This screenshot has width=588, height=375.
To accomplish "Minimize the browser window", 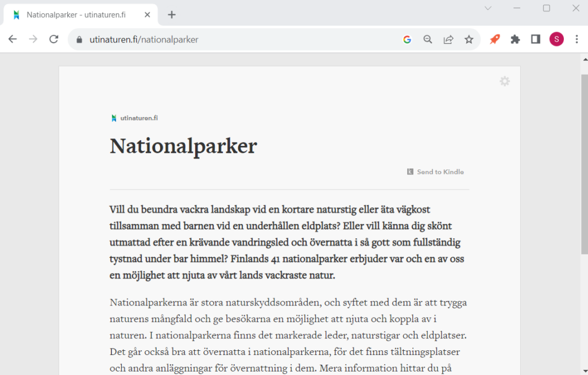I will [x=517, y=8].
